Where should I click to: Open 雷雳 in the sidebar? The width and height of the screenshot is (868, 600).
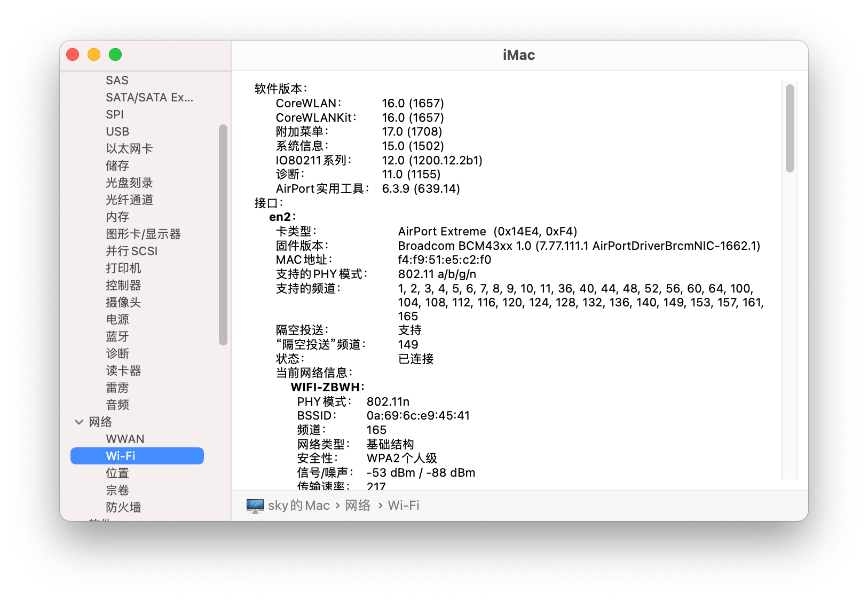[x=117, y=388]
